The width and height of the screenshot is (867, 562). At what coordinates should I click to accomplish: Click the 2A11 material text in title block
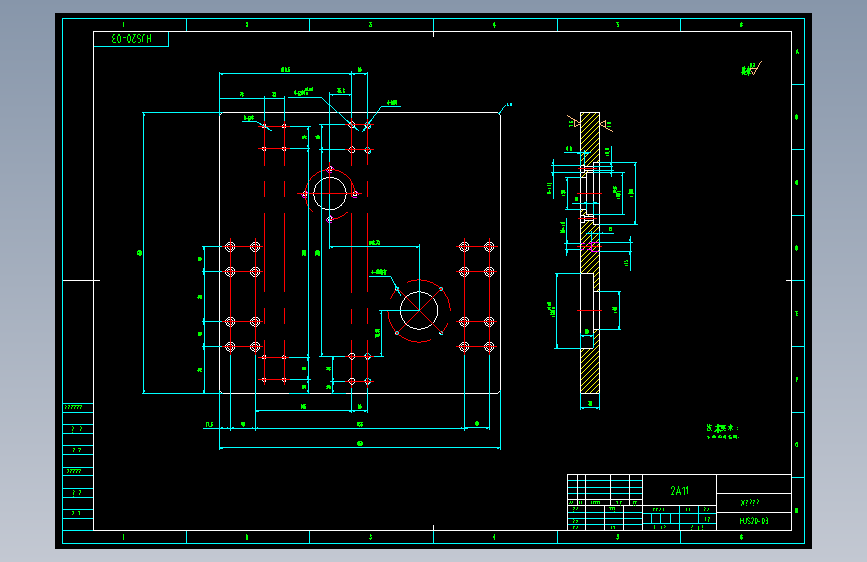pyautogui.click(x=680, y=491)
